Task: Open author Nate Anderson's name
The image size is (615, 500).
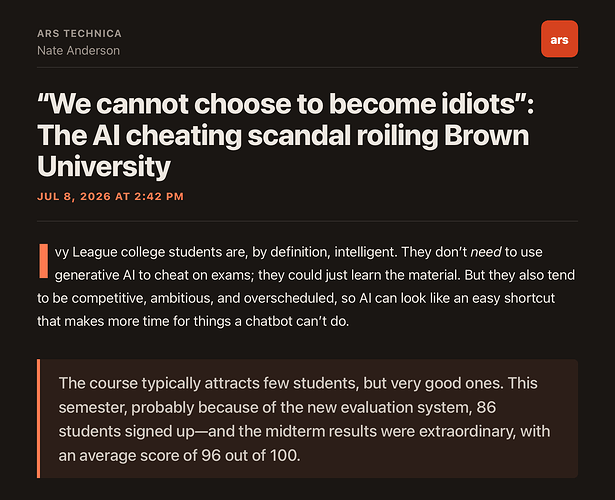Action: 78,51
